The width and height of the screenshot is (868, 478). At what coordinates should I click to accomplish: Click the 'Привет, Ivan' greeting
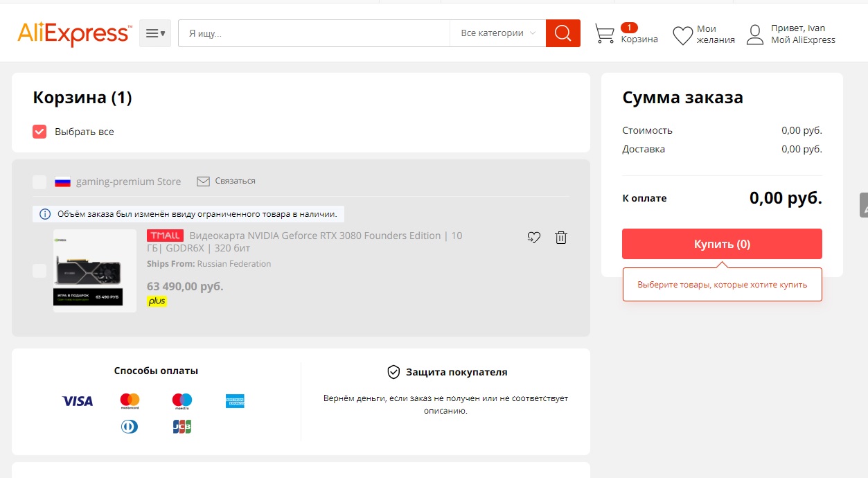point(798,28)
